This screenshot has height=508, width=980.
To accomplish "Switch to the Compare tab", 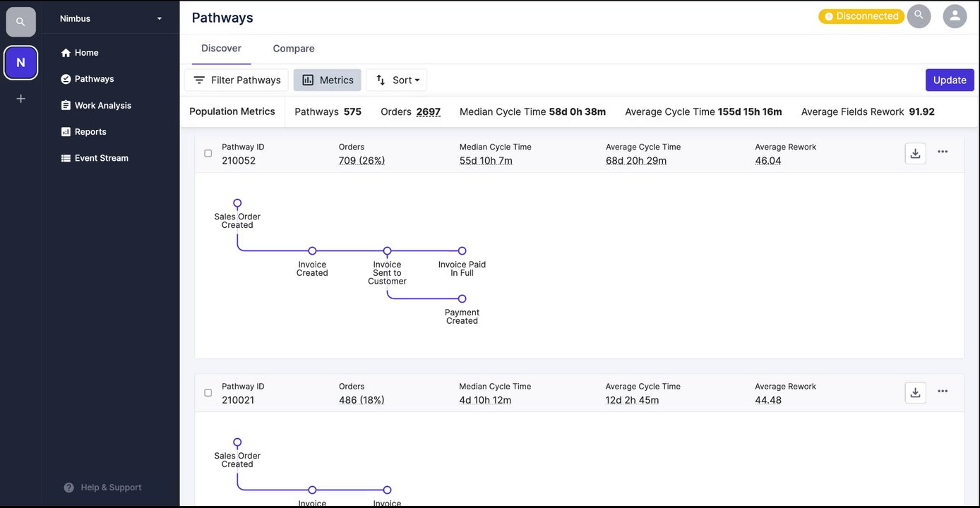I will tap(294, 49).
